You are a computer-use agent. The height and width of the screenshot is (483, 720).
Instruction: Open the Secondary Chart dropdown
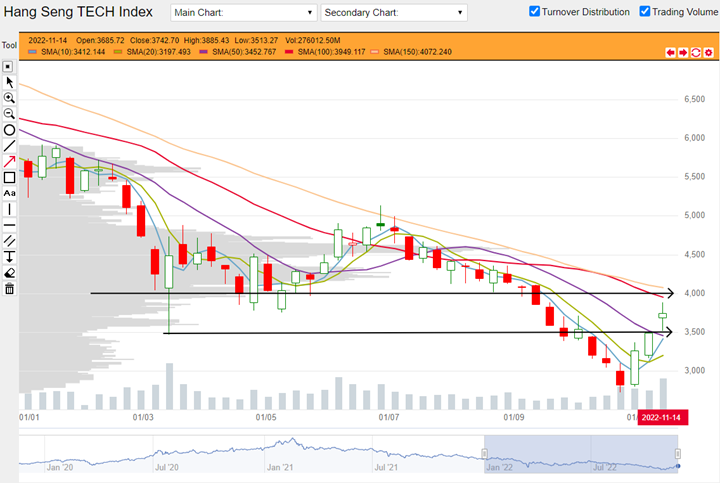[x=394, y=12]
